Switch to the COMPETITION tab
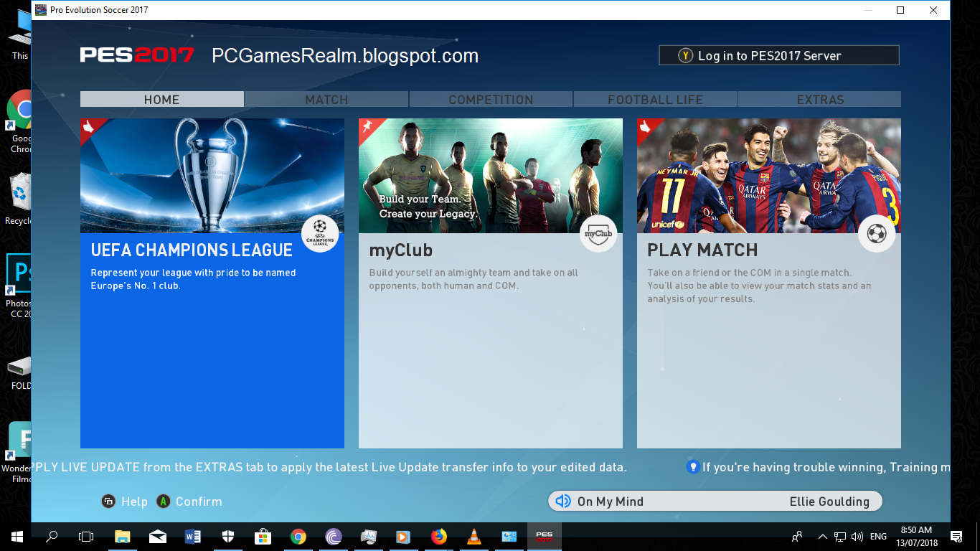 491,99
